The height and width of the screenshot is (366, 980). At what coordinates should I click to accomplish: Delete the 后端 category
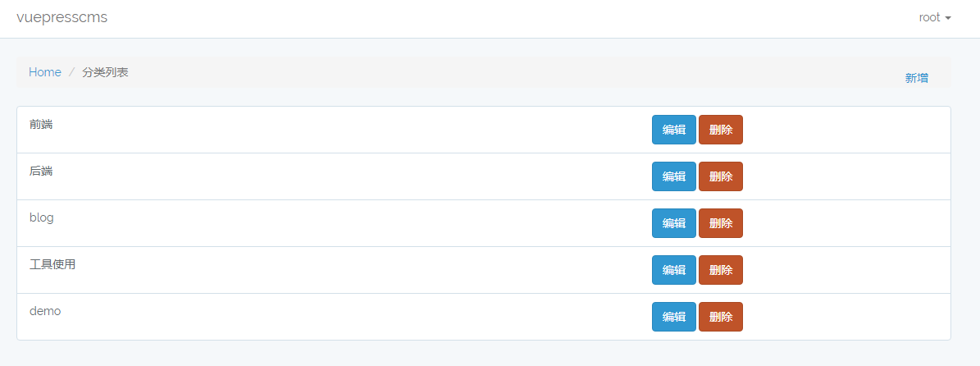(720, 176)
